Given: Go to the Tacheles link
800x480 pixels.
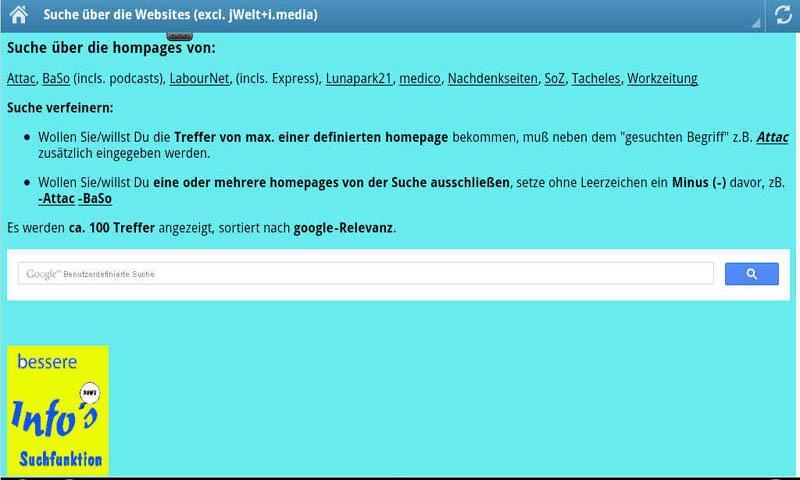Looking at the screenshot, I should click(x=596, y=78).
